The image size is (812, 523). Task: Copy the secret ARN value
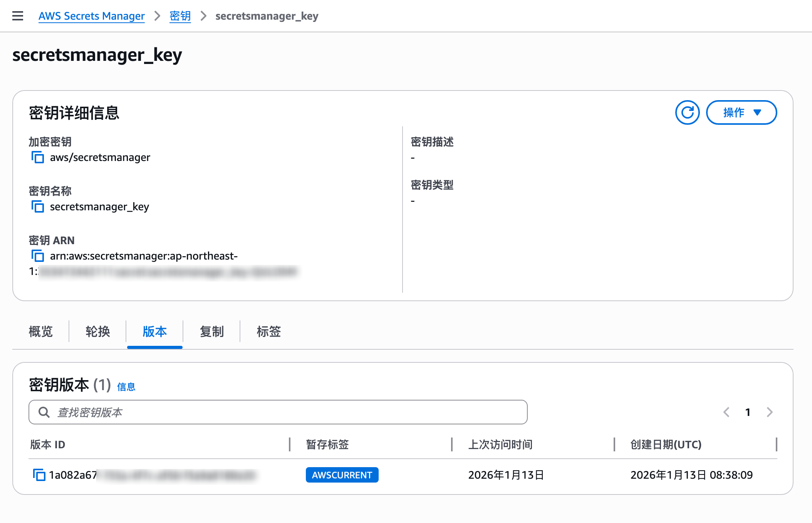tap(37, 256)
